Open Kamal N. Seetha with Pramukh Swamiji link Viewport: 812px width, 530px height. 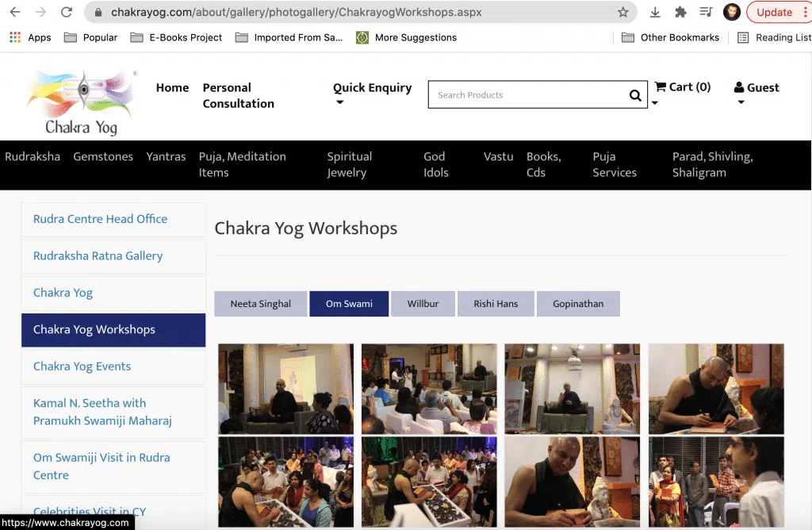pyautogui.click(x=113, y=412)
